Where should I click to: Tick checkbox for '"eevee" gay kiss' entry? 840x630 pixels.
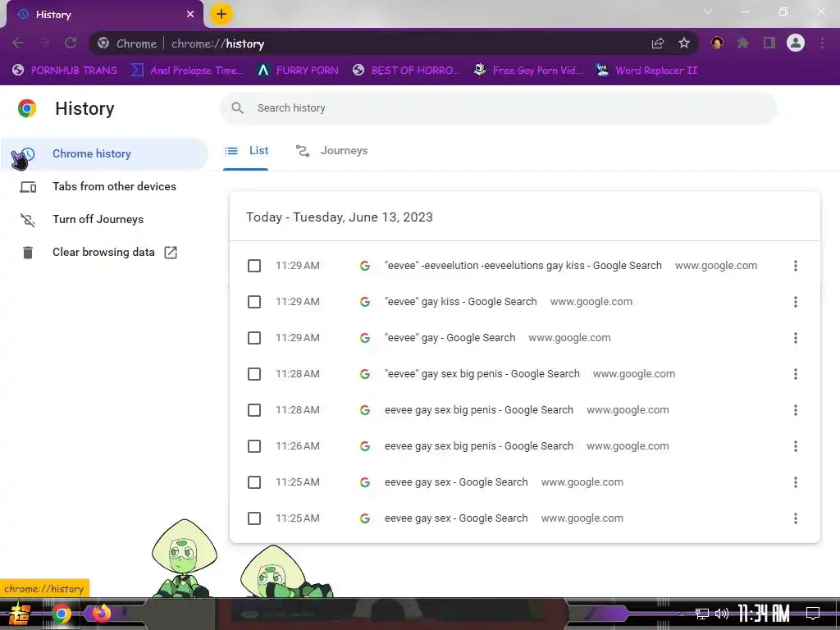[x=254, y=302]
